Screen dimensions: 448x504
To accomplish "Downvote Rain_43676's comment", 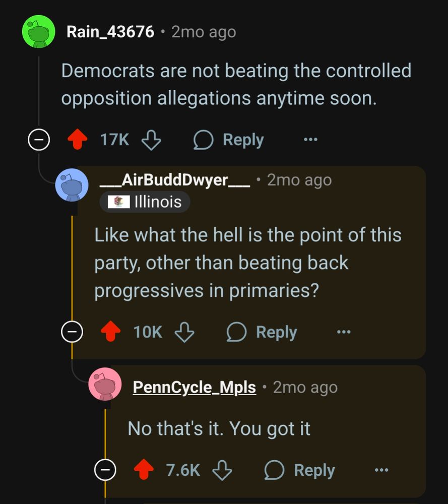I will [x=151, y=140].
